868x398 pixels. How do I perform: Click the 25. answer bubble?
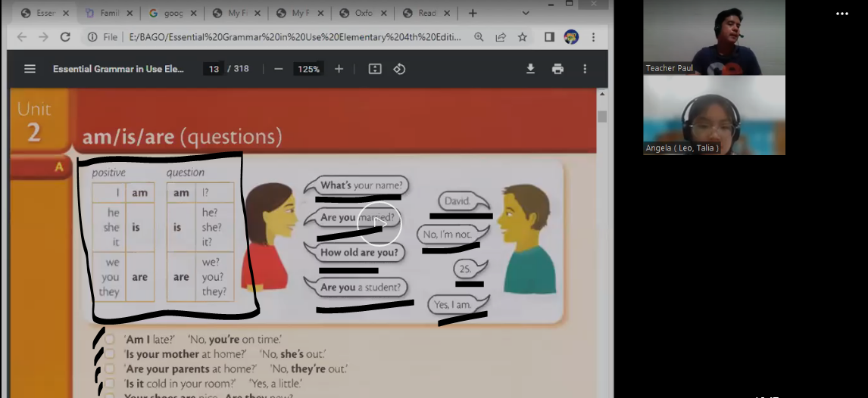(470, 269)
